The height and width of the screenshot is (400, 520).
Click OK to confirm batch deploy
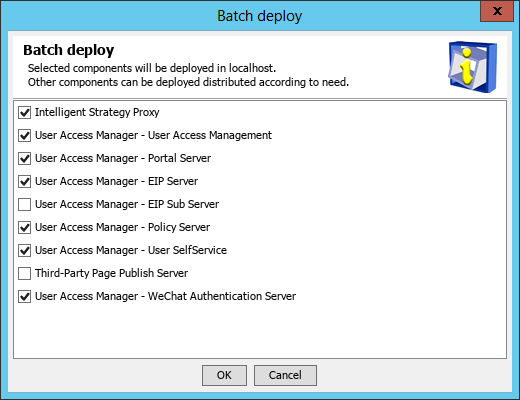[x=224, y=375]
